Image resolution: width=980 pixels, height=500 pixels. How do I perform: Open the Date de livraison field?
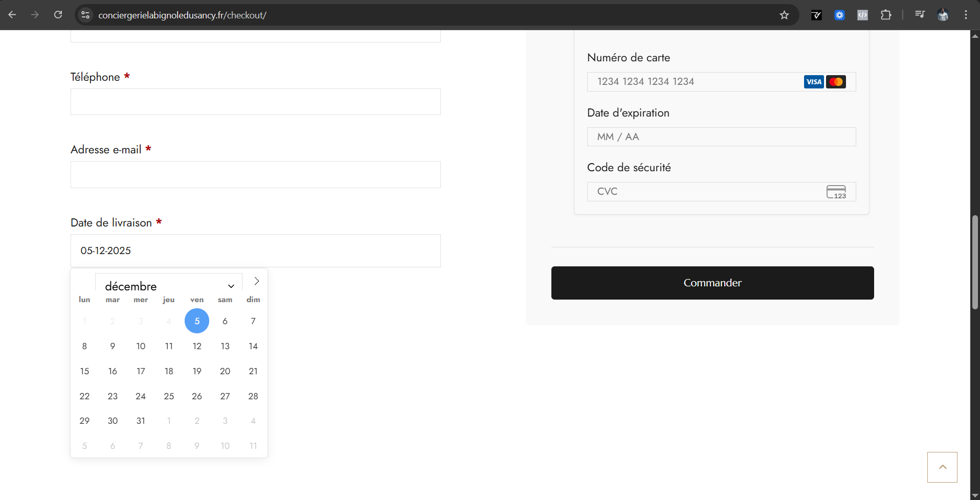256,251
